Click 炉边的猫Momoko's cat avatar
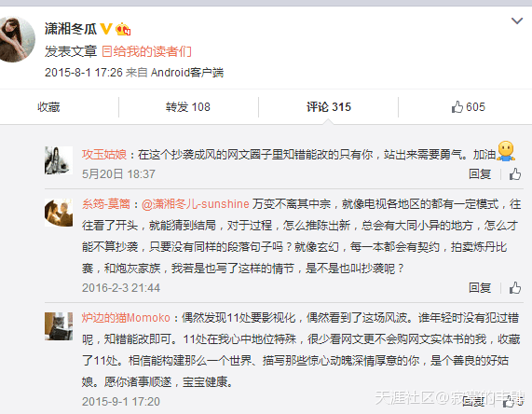This screenshot has width=532, height=414. pos(59,326)
